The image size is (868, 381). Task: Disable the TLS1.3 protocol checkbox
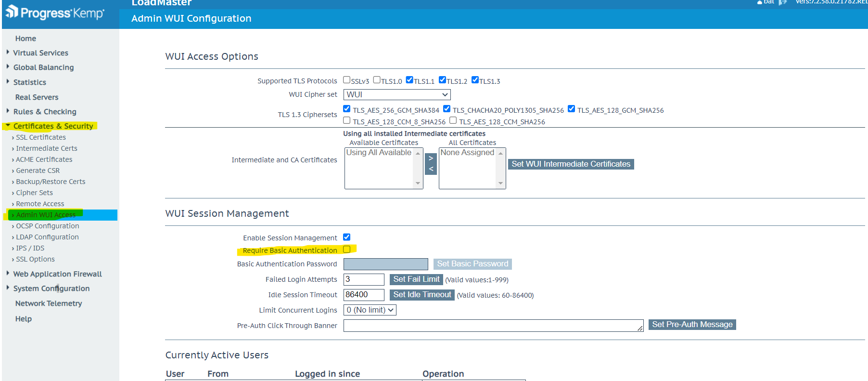coord(475,80)
